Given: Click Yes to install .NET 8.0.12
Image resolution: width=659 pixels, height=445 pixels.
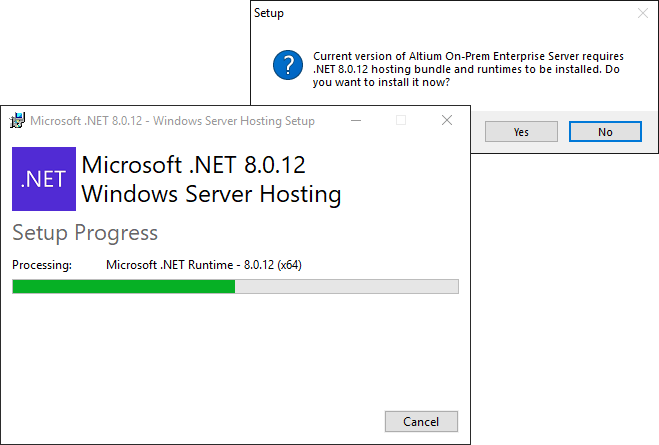Looking at the screenshot, I should [x=521, y=132].
